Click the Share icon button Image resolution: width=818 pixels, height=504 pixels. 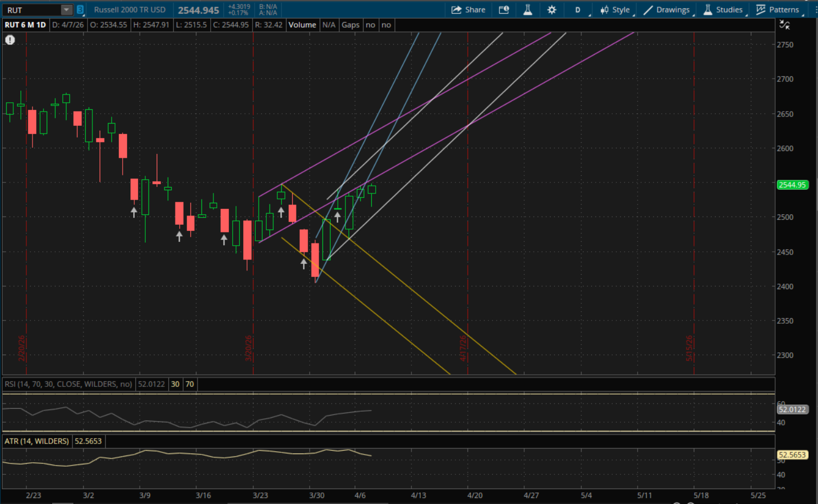(x=468, y=10)
